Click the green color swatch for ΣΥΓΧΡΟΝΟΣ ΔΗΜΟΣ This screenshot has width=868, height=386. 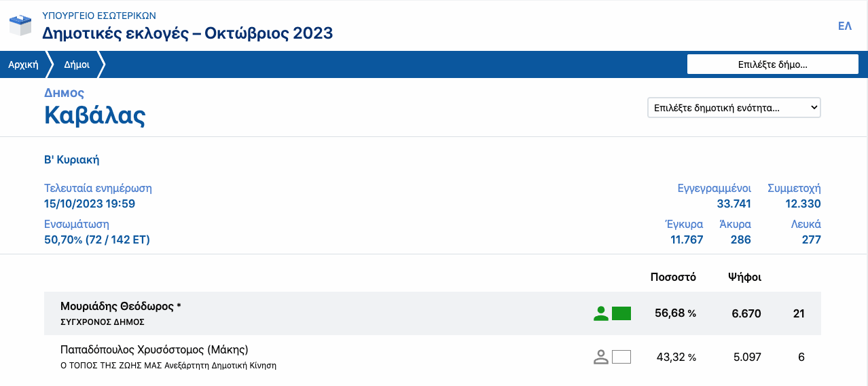tap(621, 313)
